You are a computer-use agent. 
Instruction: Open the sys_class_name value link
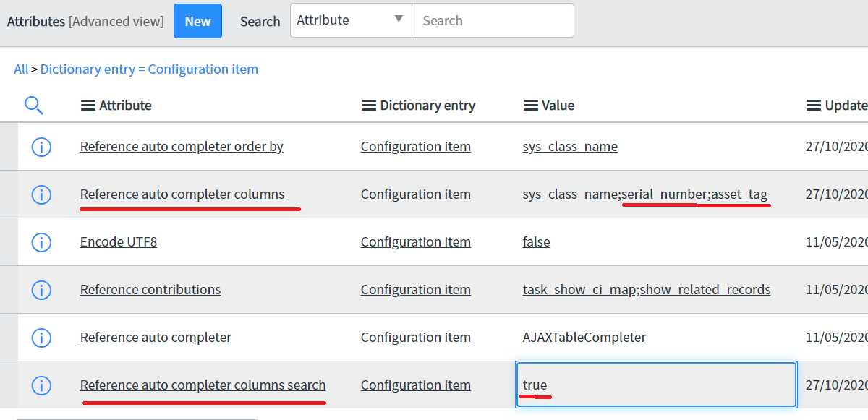[570, 146]
